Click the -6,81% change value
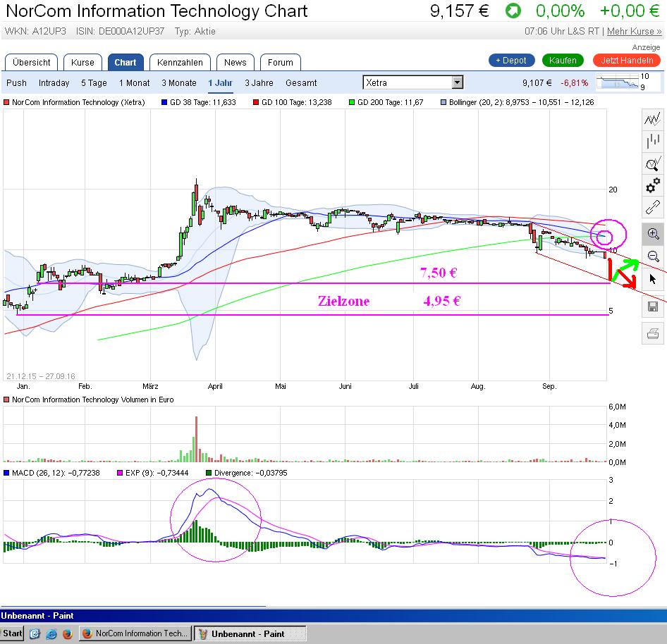 [x=574, y=83]
